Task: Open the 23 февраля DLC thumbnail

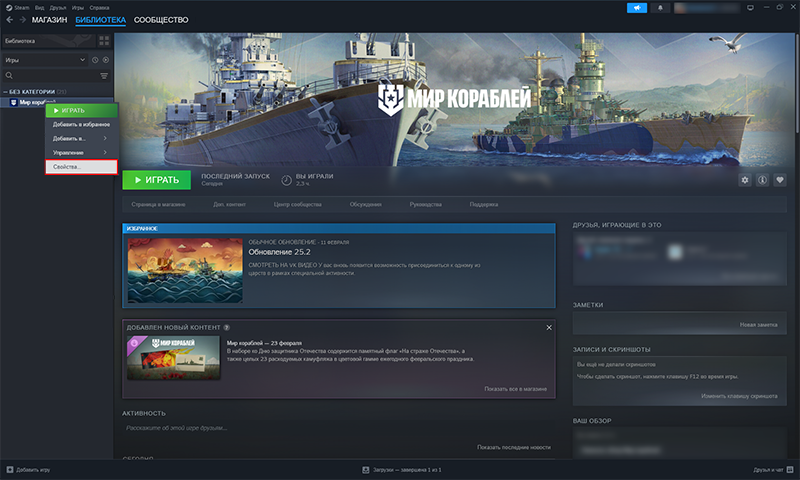Action: coord(173,358)
